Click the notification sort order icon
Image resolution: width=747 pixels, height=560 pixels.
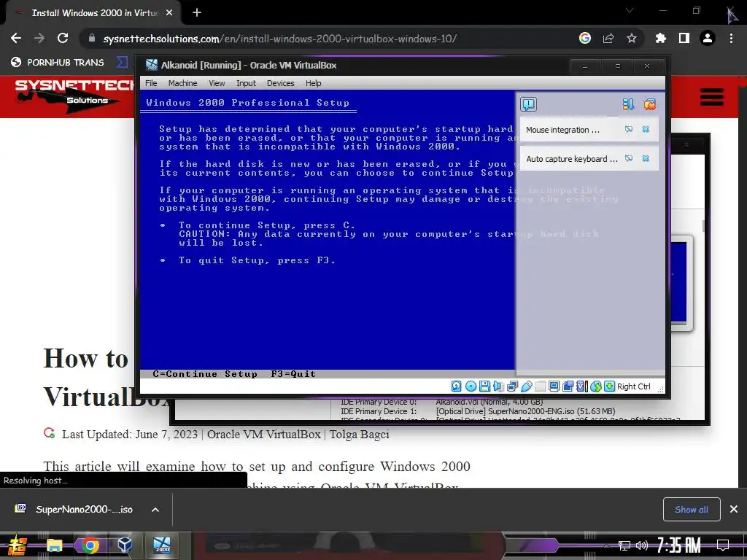pos(628,104)
